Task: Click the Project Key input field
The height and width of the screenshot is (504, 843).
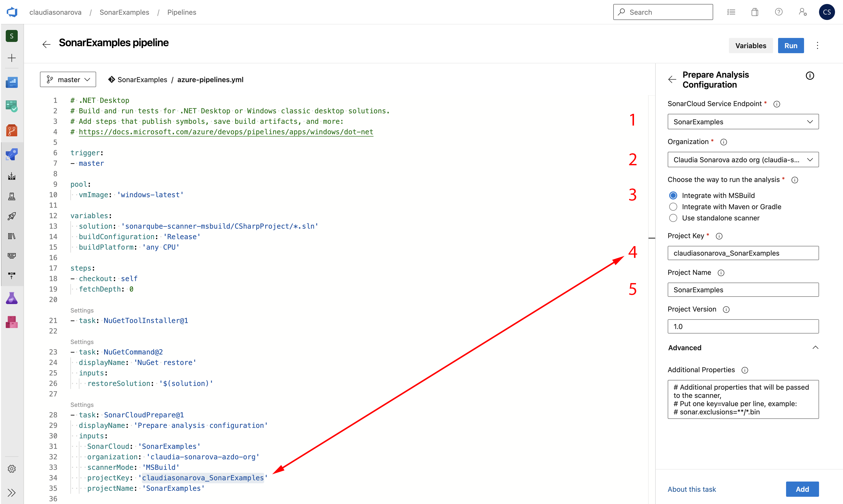Action: click(743, 253)
